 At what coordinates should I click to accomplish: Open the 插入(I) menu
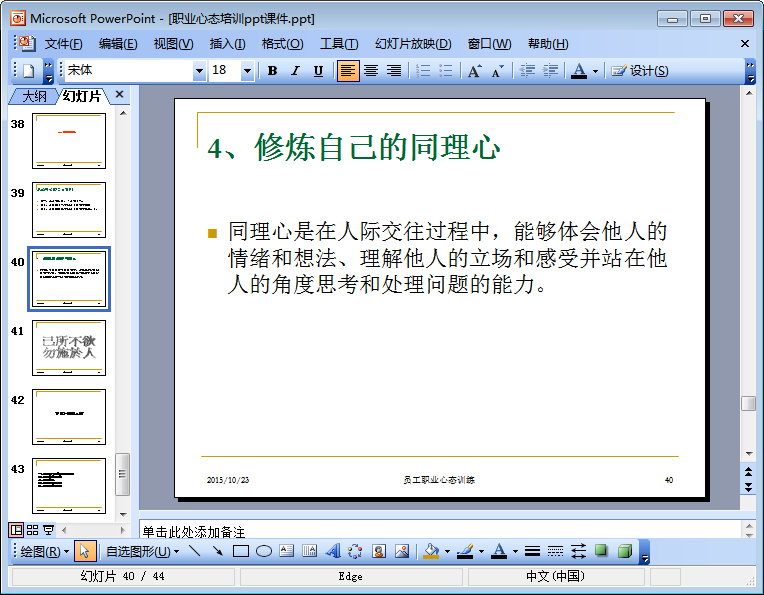(228, 44)
